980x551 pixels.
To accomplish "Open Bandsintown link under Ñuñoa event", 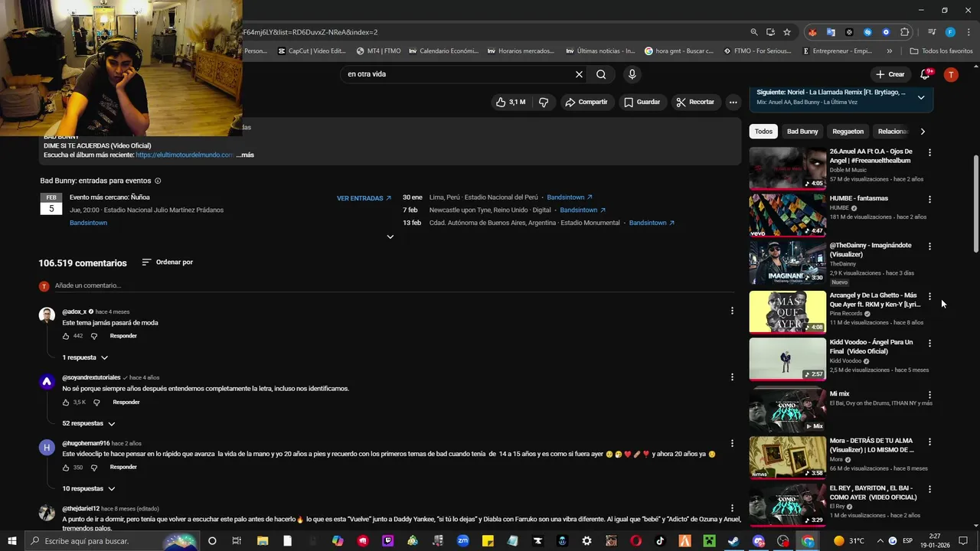I will click(x=88, y=223).
